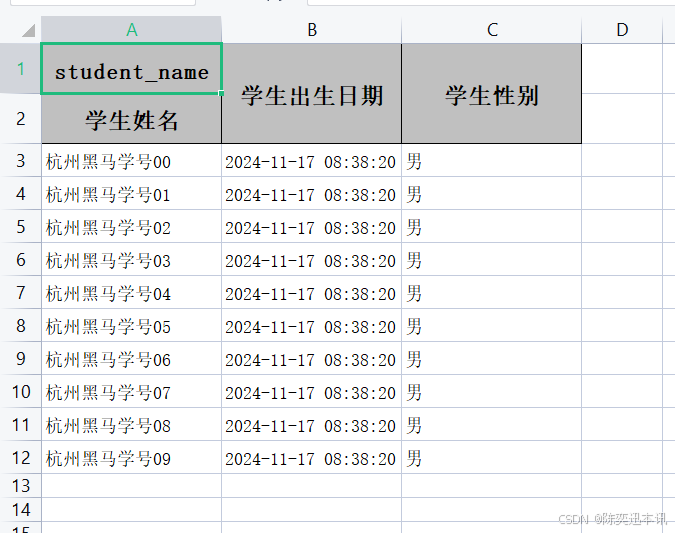675x533 pixels.
Task: Select cell 杭州黑马学号07
Action: tap(132, 392)
